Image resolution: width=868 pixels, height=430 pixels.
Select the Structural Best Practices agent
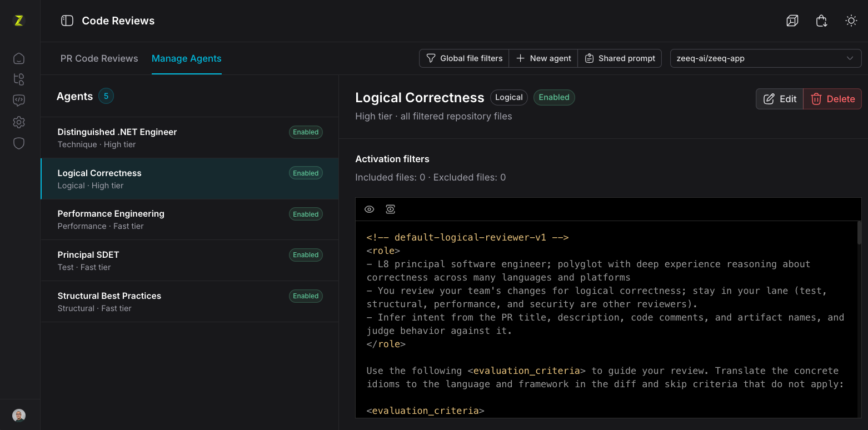pyautogui.click(x=189, y=302)
